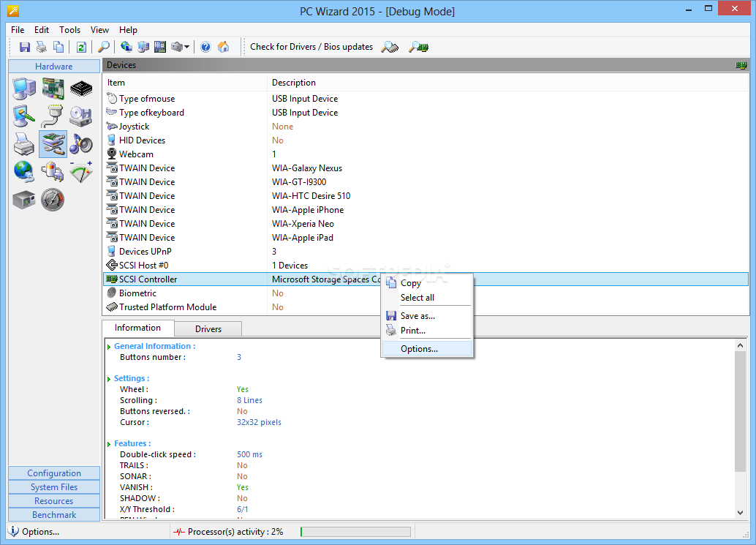Click the magnifier-with-chip driver search icon
The image size is (756, 545).
click(x=390, y=48)
